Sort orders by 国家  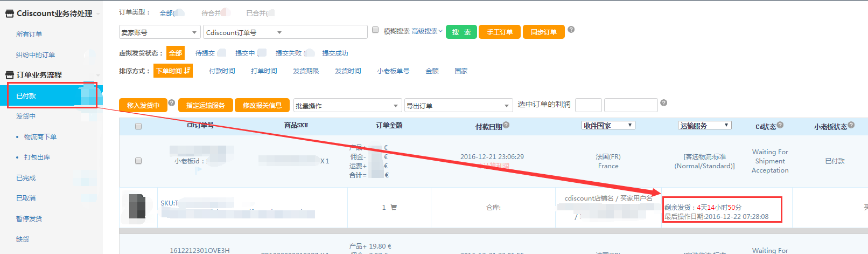(461, 71)
